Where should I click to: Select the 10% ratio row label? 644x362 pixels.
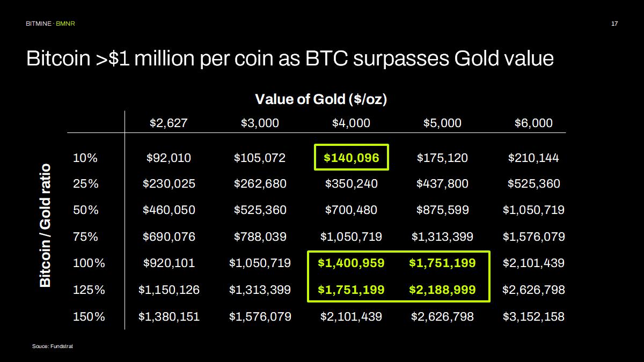coord(85,158)
